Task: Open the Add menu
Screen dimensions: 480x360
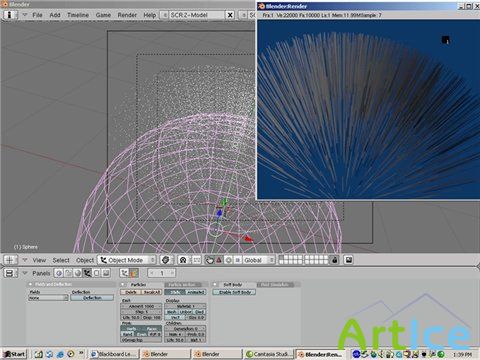Action: pos(55,15)
